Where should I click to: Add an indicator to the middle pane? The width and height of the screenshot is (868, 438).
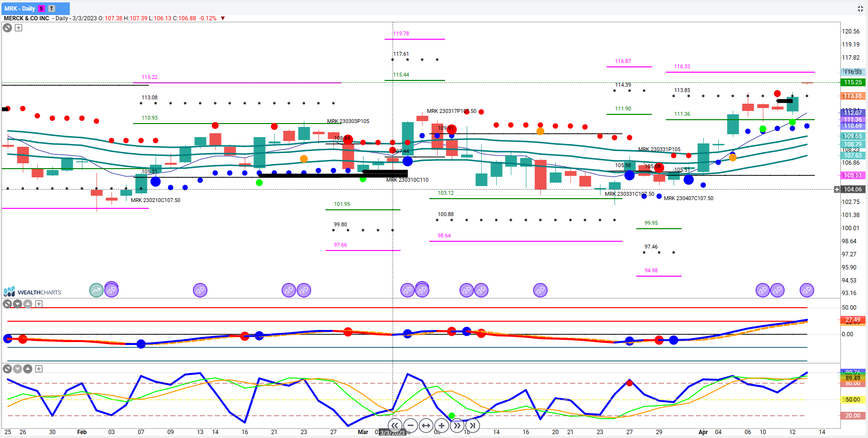pyautogui.click(x=39, y=304)
